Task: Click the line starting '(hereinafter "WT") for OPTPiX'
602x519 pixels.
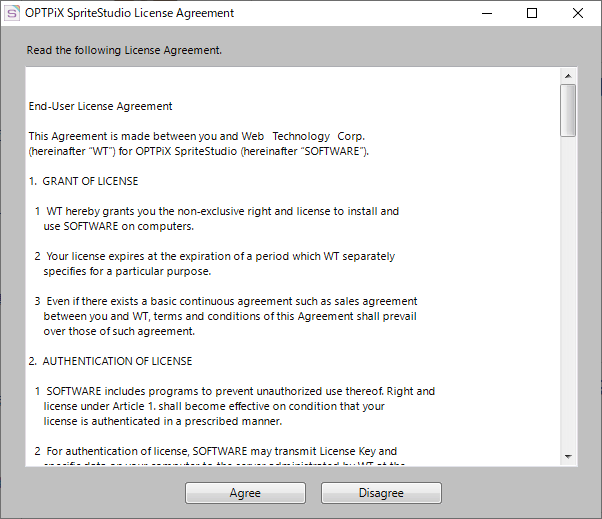Action: coord(198,151)
